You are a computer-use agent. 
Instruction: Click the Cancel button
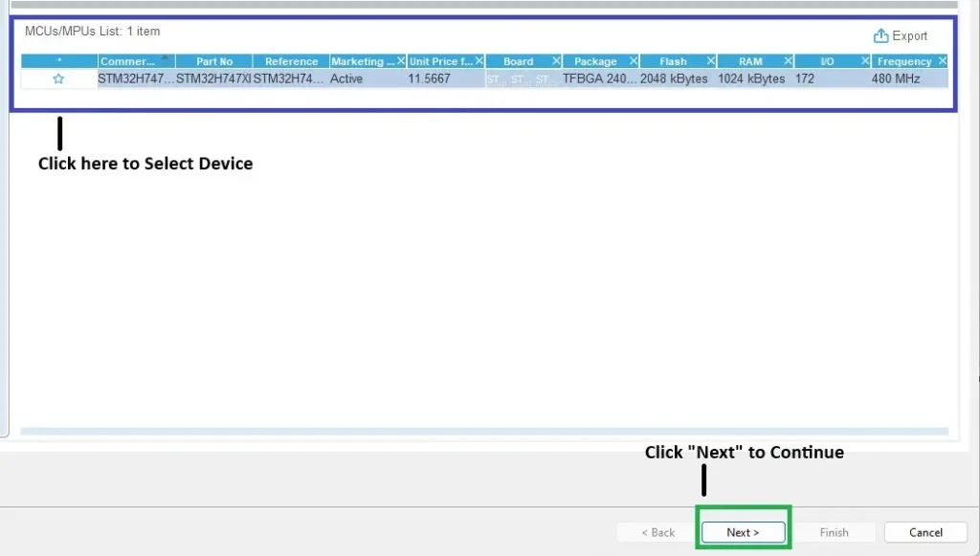(x=925, y=532)
